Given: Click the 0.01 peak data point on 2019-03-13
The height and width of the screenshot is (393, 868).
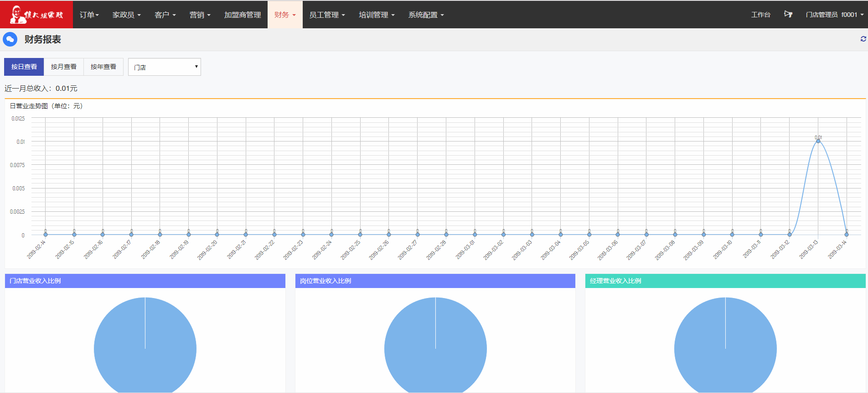Looking at the screenshot, I should [x=818, y=141].
